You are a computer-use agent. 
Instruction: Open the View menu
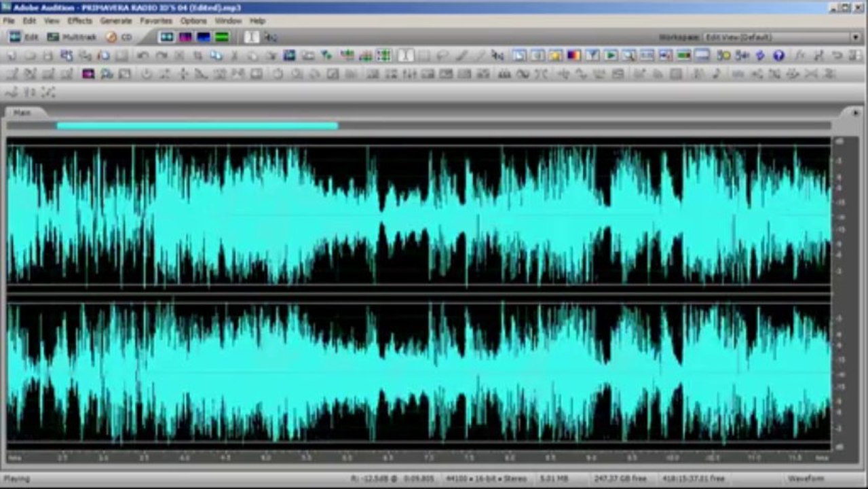52,21
